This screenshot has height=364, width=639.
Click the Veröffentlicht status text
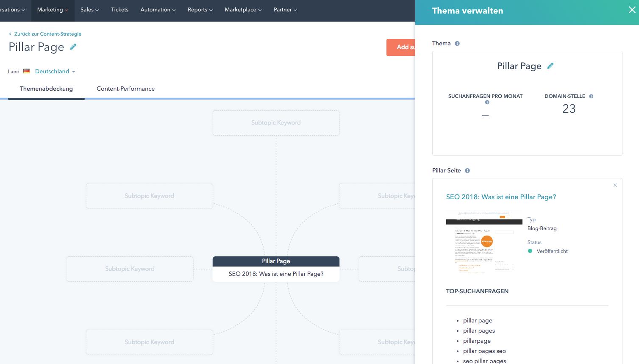(552, 251)
